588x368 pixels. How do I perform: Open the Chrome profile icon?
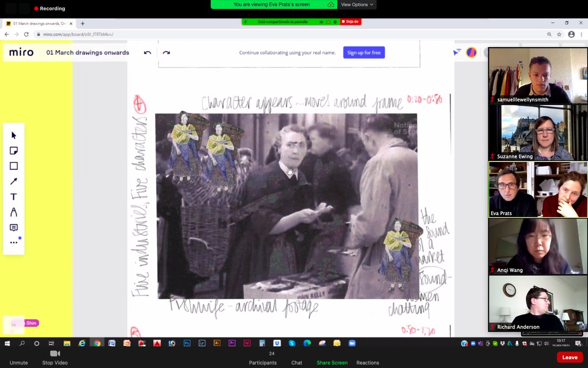tap(571, 34)
